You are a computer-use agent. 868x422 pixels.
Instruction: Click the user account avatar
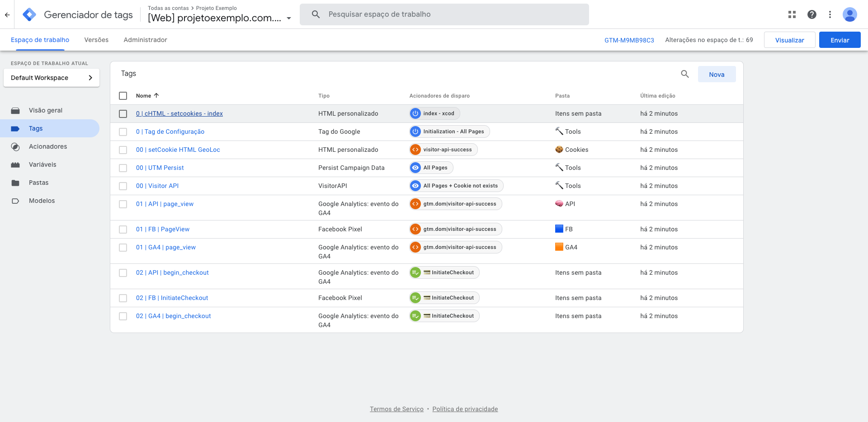[849, 14]
